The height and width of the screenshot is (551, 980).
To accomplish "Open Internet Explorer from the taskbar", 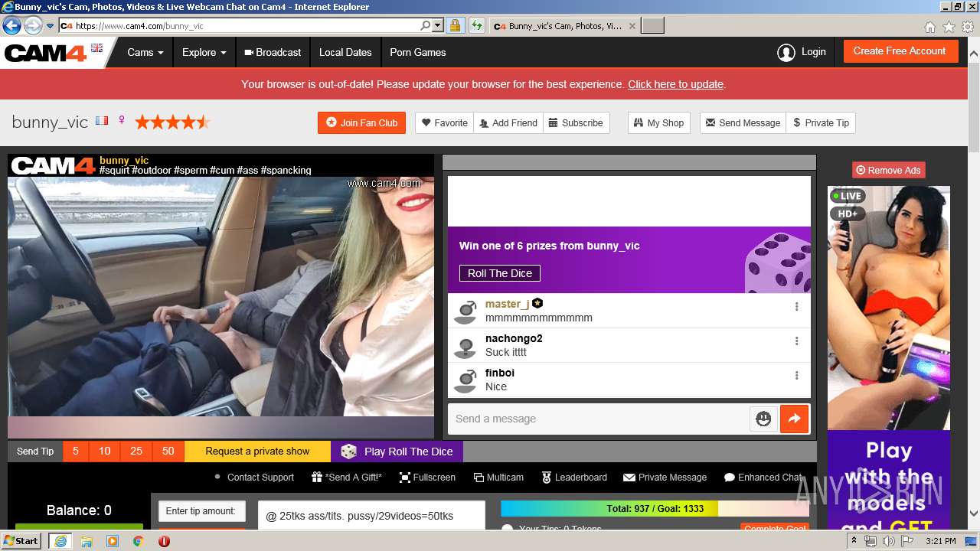I will tap(60, 541).
